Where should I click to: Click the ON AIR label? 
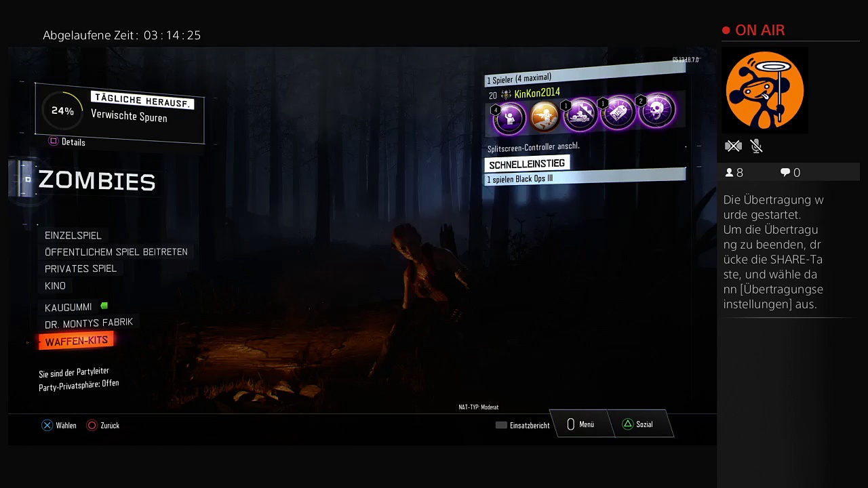coord(760,30)
